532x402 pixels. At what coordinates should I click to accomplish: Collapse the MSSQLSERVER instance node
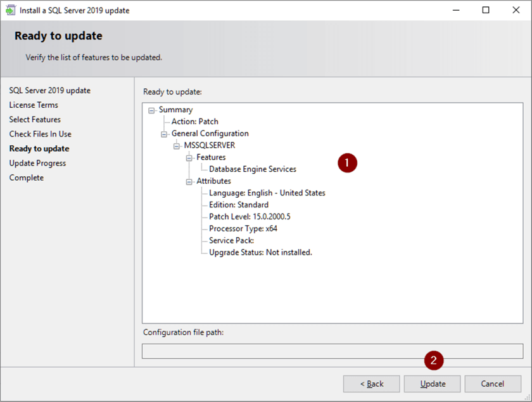[177, 146]
